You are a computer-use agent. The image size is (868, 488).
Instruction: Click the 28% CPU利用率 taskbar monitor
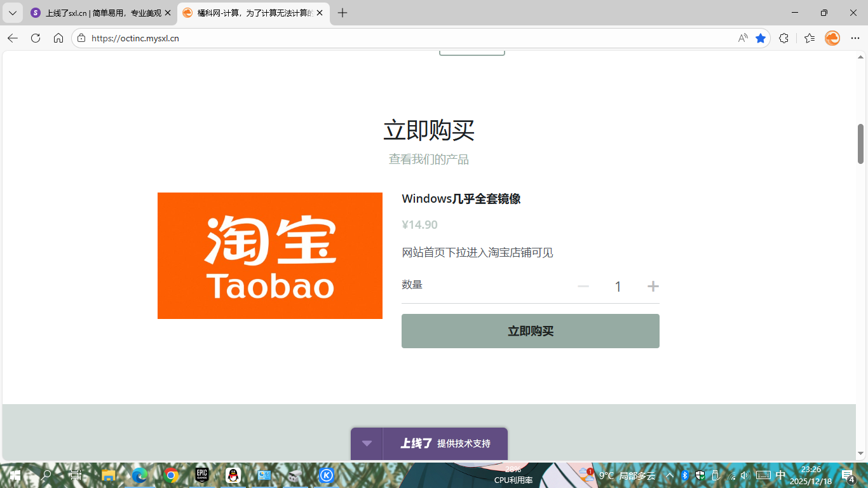click(513, 475)
